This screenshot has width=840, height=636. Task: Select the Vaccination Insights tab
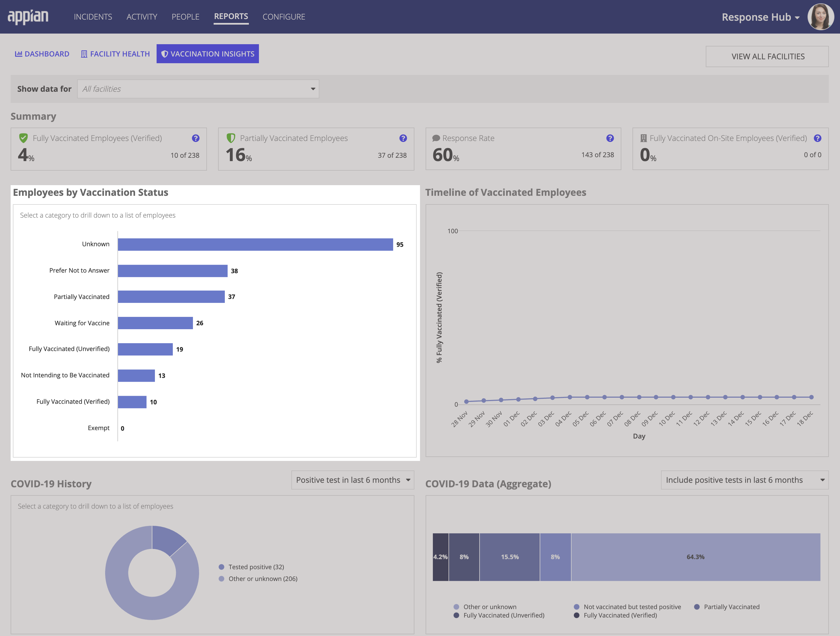point(208,54)
